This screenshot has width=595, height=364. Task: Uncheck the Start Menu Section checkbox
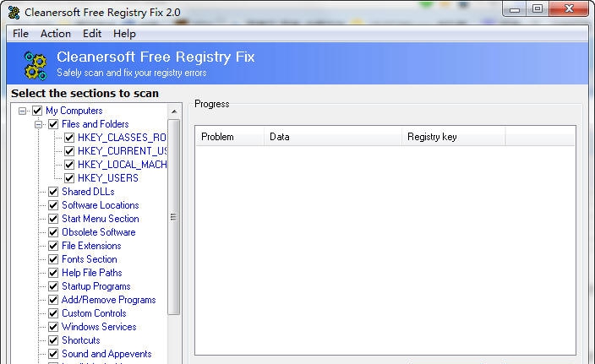53,219
